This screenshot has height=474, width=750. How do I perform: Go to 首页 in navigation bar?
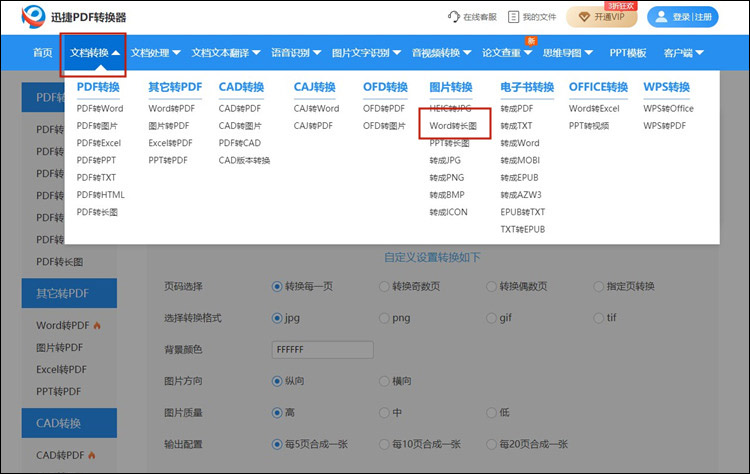[x=43, y=53]
